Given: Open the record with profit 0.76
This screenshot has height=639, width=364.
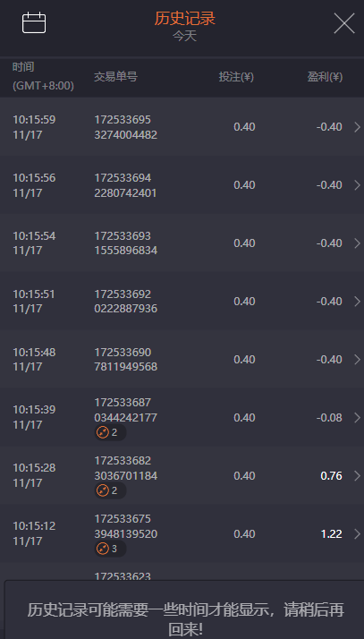Looking at the screenshot, I should (x=182, y=475).
